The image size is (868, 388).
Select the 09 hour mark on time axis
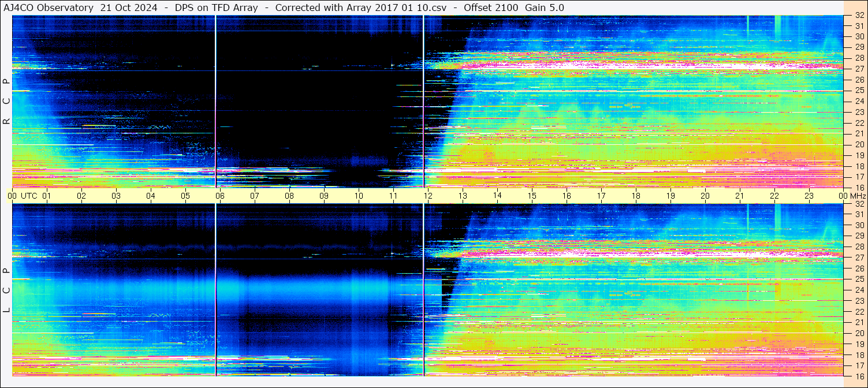(x=324, y=196)
